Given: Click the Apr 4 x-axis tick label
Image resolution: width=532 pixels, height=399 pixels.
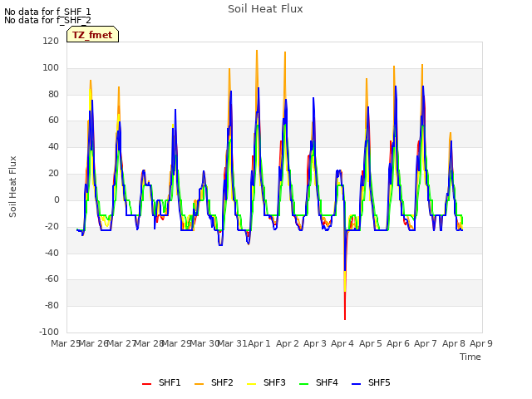Looking at the screenshot, I should [342, 343].
